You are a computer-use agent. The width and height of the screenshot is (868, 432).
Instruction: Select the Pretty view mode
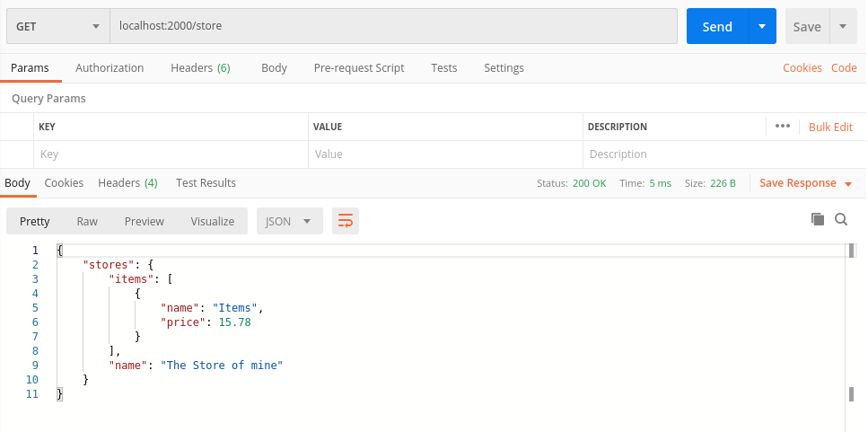(35, 221)
